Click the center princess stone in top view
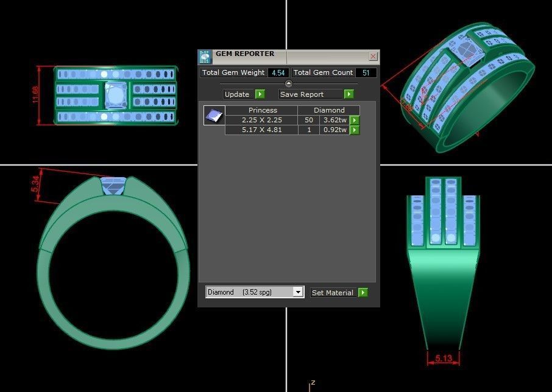 coord(116,96)
